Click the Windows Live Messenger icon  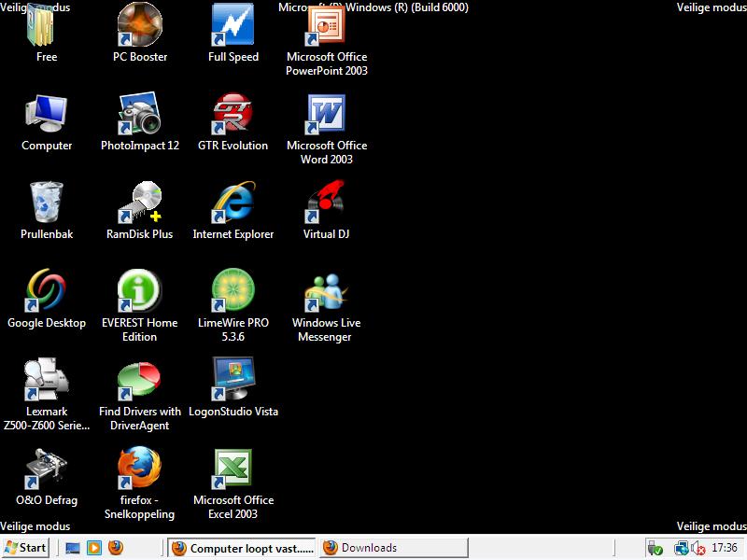click(x=326, y=291)
